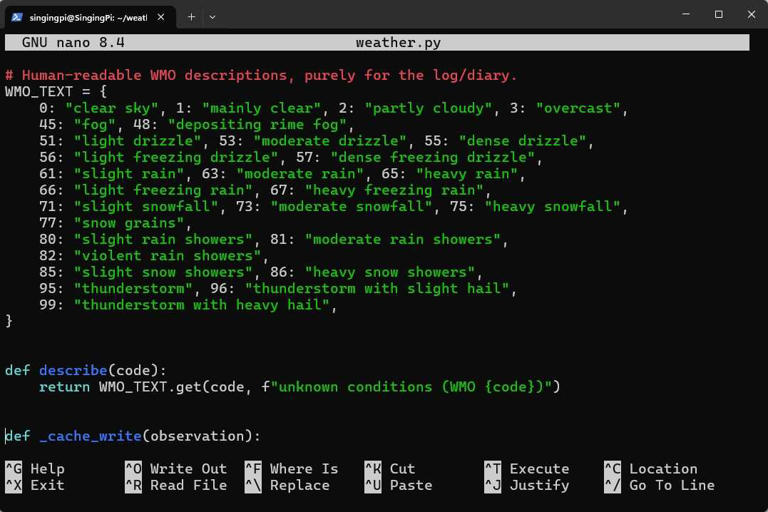Click the "light drizzle" string
Screen dimensions: 768x512
click(137, 141)
